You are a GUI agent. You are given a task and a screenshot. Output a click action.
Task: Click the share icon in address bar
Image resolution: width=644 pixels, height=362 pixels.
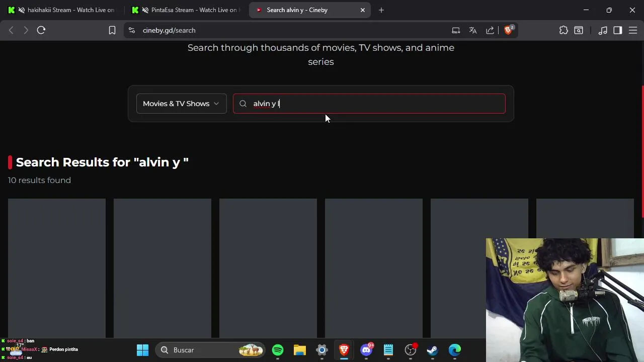[x=490, y=30]
